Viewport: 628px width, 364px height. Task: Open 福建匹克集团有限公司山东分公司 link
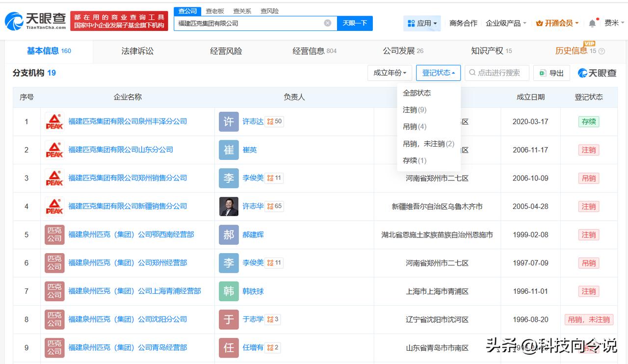(x=121, y=150)
